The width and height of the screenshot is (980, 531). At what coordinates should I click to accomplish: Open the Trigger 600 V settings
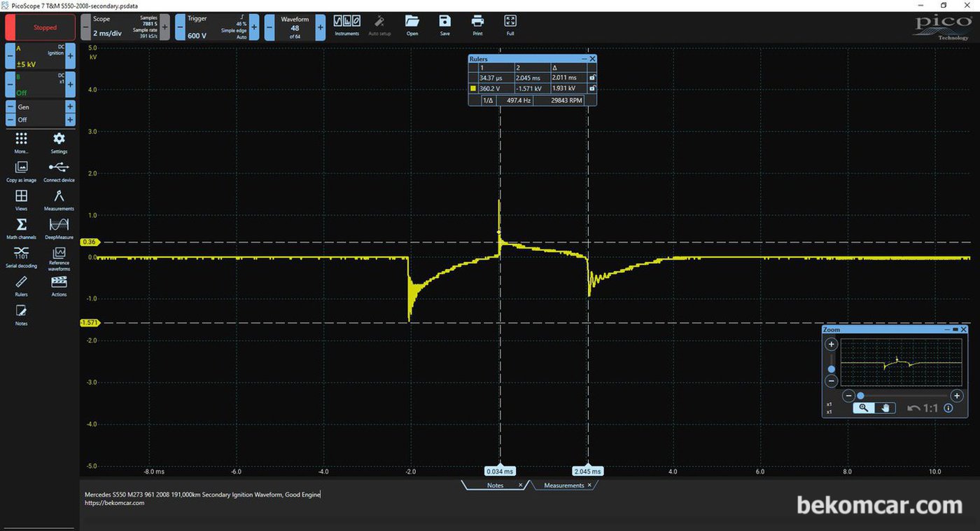217,27
